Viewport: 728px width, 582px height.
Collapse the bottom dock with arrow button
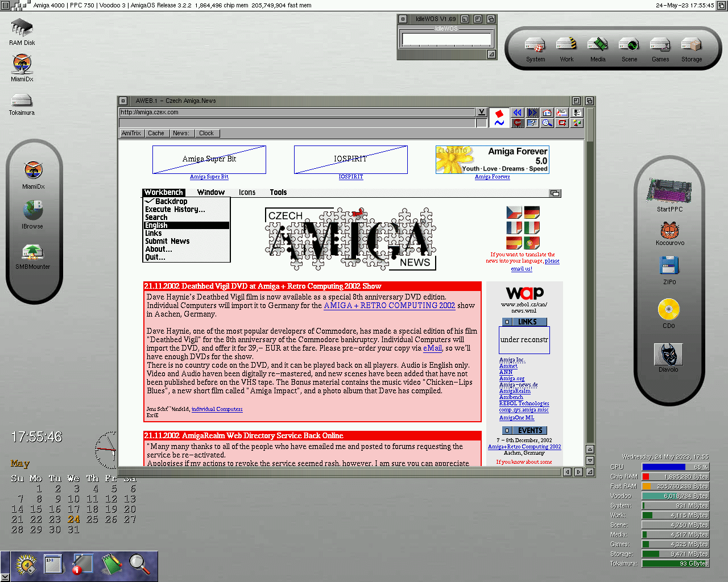(x=5, y=577)
